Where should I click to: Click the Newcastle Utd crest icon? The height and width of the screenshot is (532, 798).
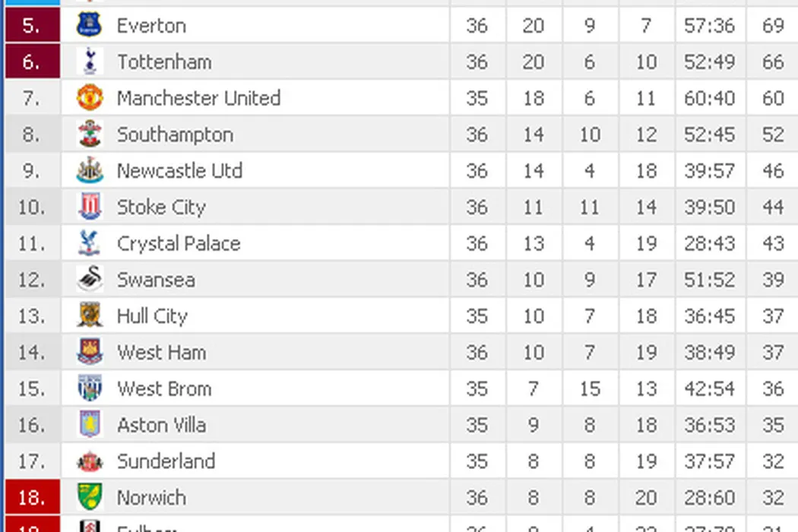click(x=90, y=171)
